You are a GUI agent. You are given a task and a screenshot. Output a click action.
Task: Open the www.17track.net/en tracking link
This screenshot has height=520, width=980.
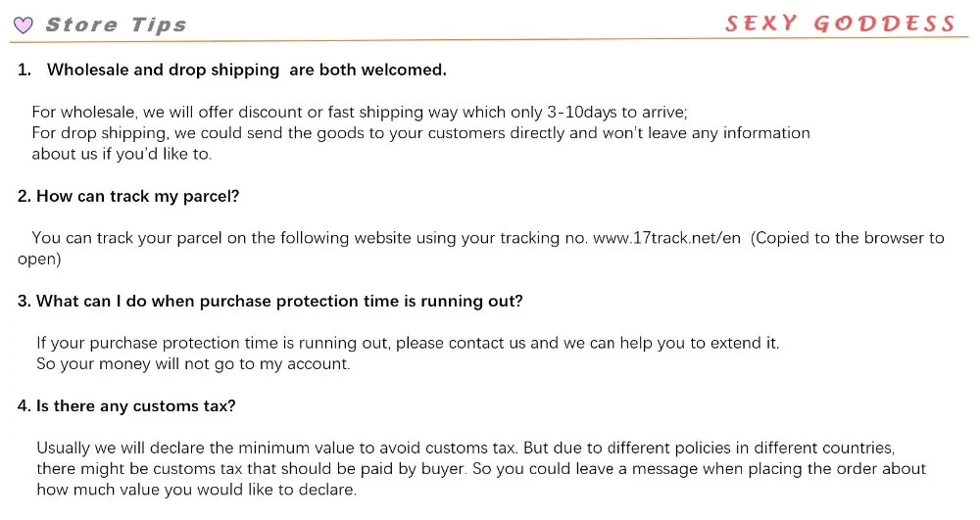coord(666,238)
